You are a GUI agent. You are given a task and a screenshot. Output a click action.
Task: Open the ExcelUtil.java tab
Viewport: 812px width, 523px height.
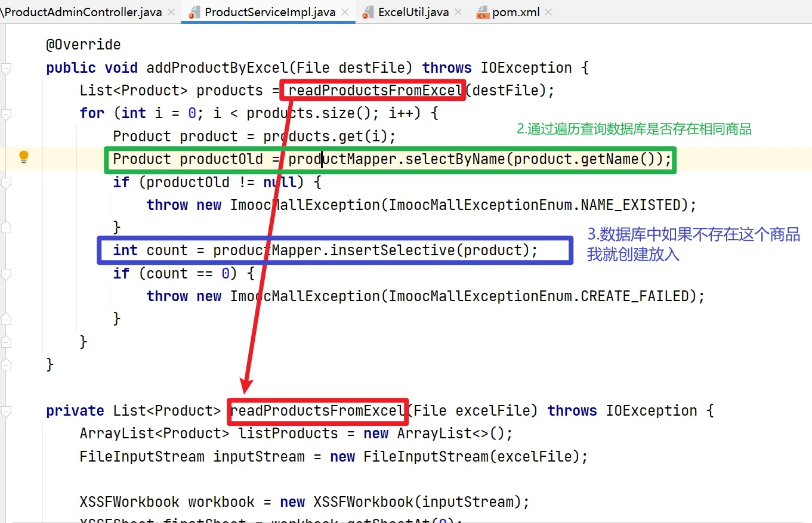pos(413,13)
